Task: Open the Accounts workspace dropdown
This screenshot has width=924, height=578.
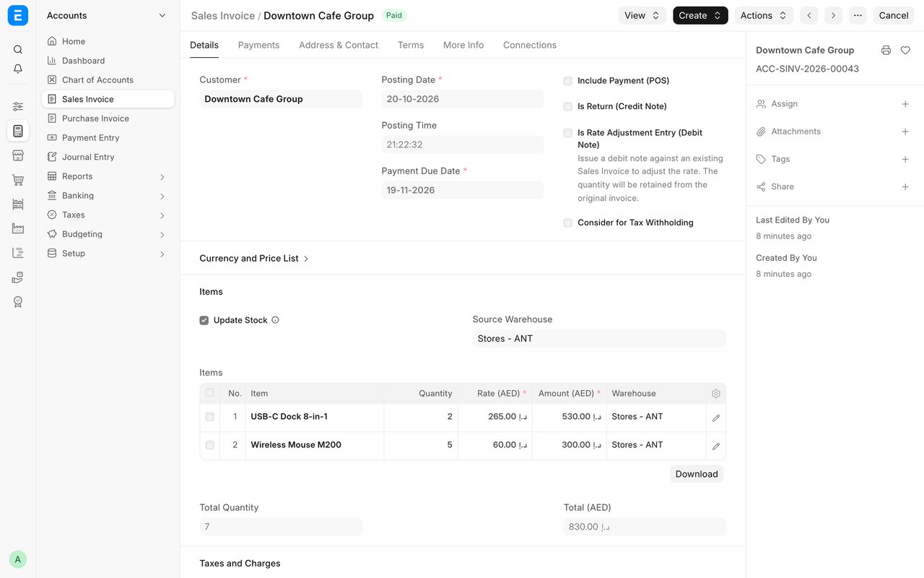Action: pyautogui.click(x=106, y=15)
